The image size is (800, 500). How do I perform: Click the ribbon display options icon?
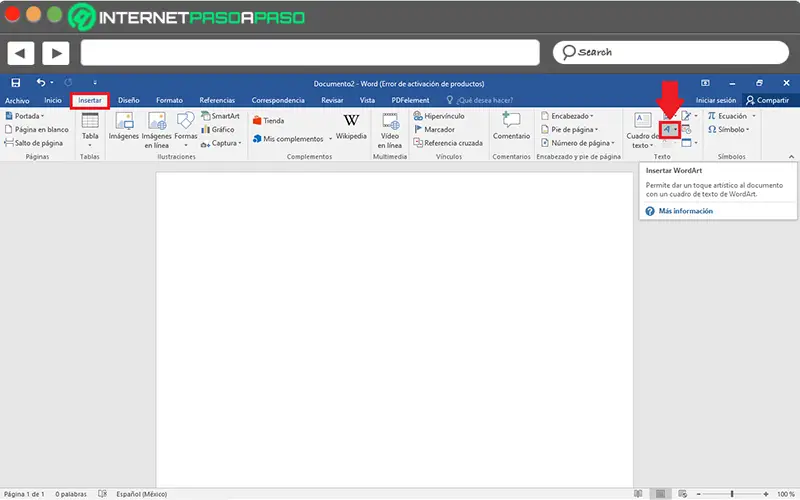point(705,83)
